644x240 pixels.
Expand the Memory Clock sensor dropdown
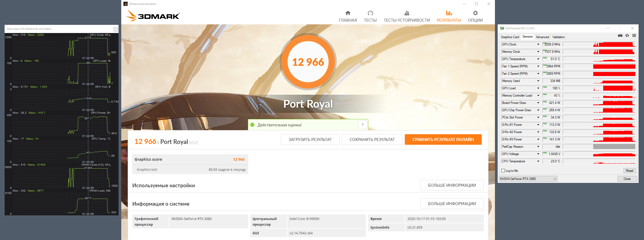pos(538,52)
